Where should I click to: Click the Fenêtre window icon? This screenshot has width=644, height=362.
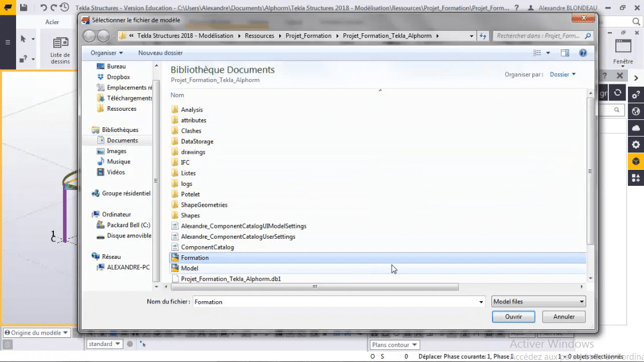623,46
